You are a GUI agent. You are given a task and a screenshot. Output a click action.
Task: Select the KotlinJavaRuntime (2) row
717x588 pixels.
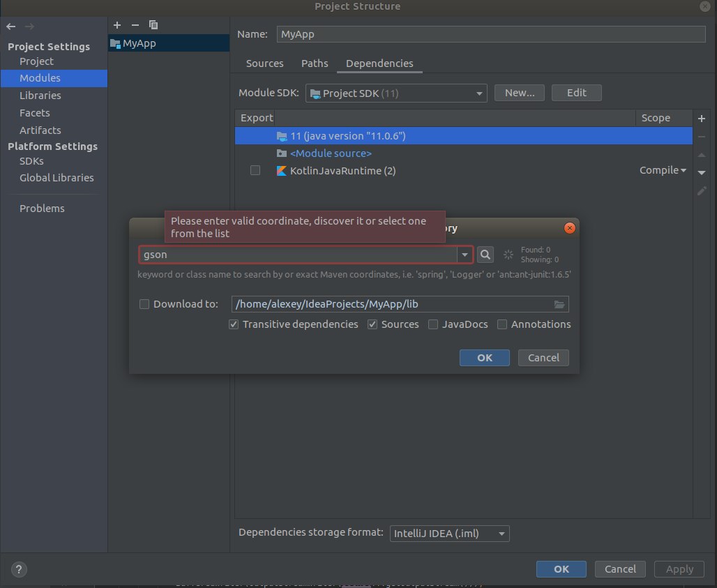464,171
